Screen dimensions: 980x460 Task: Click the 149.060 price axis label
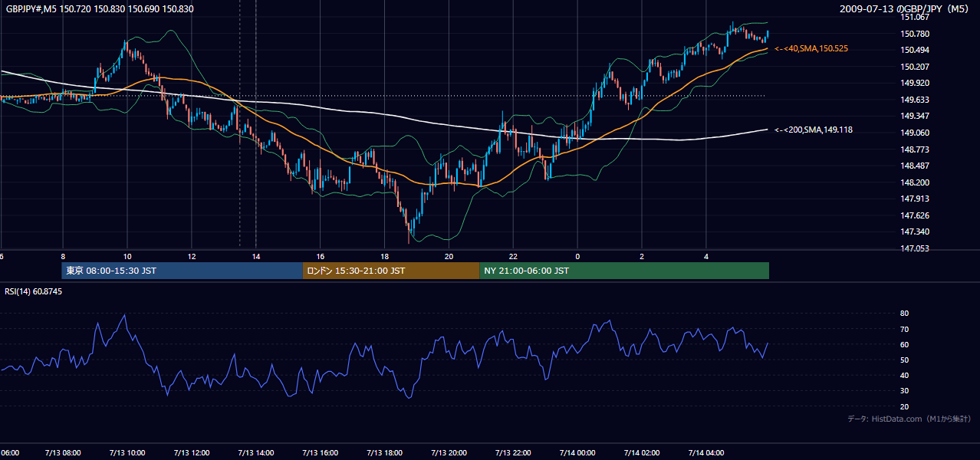tap(915, 133)
